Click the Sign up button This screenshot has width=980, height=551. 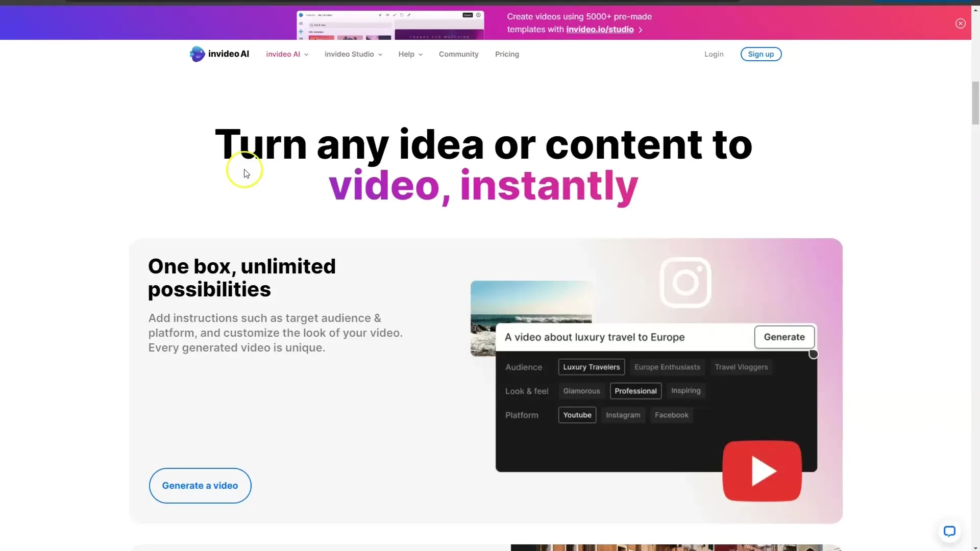click(761, 54)
